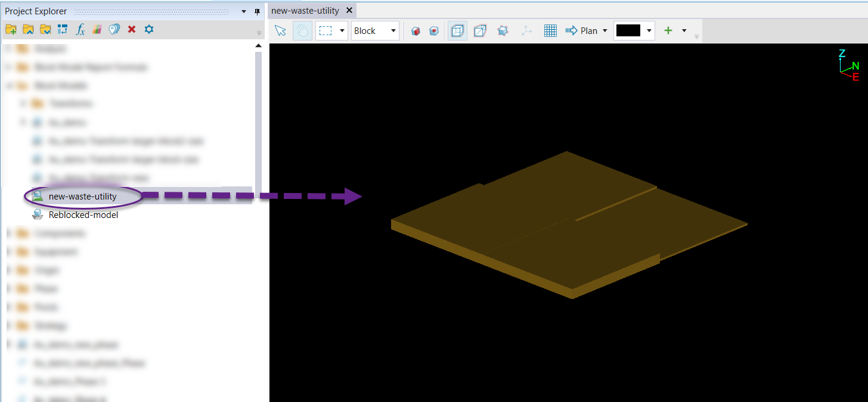The width and height of the screenshot is (868, 402).
Task: Open Project Explorer settings gear
Action: [149, 29]
